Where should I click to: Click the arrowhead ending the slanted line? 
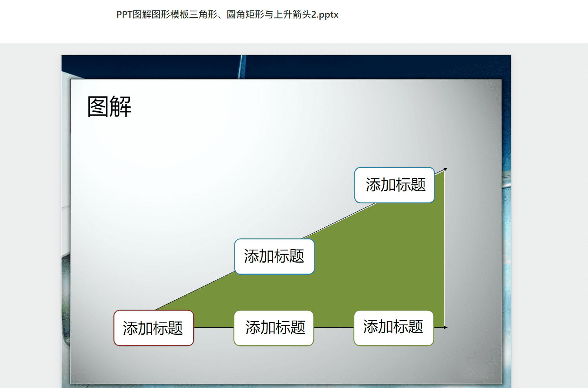point(445,169)
